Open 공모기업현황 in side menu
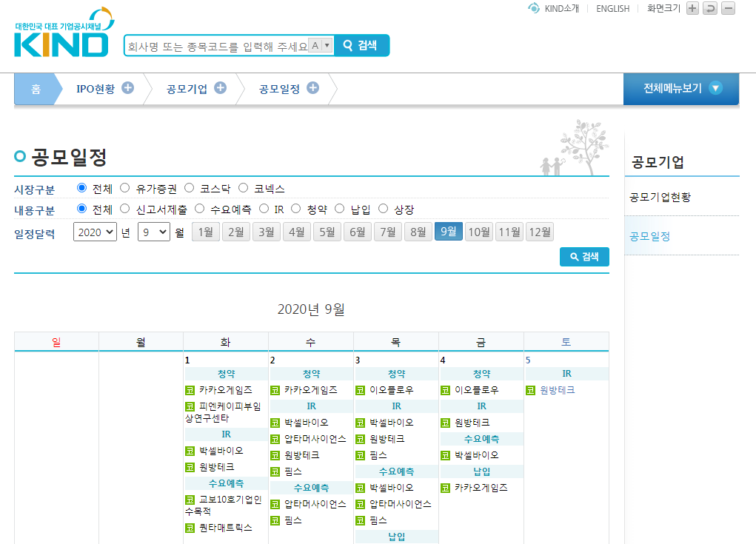The width and height of the screenshot is (756, 544). pos(660,197)
